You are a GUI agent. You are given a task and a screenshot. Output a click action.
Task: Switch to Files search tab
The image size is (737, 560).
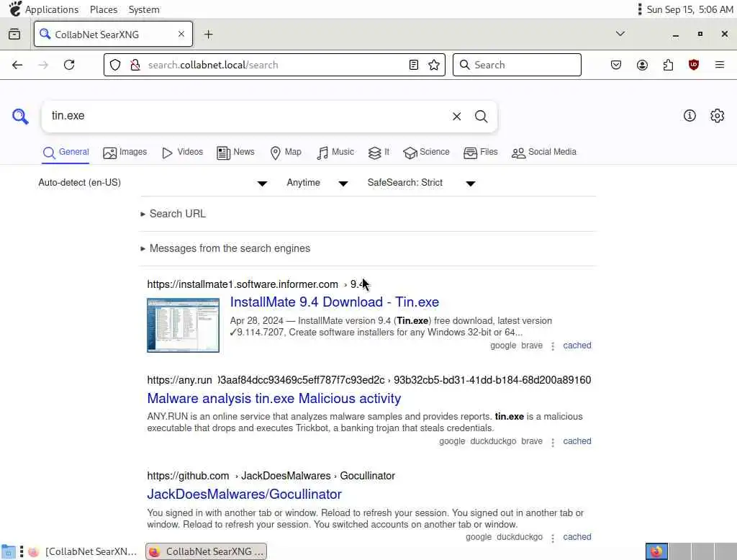480,153
